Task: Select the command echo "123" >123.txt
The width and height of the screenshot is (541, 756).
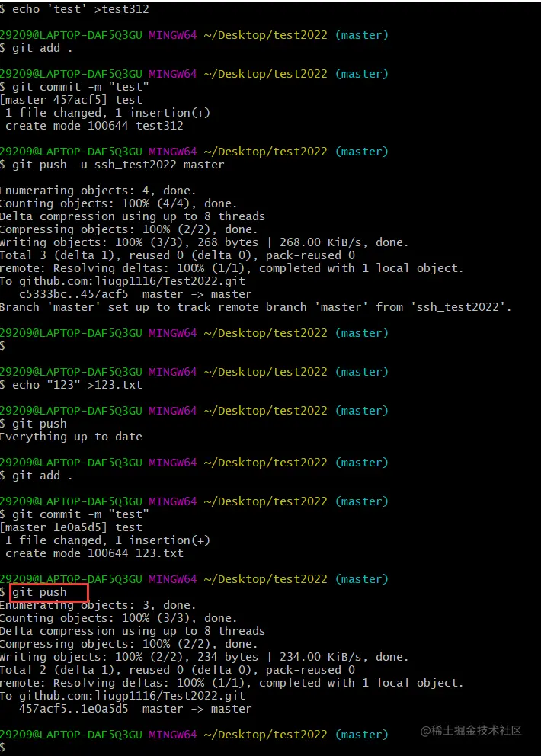Action: pos(77,385)
